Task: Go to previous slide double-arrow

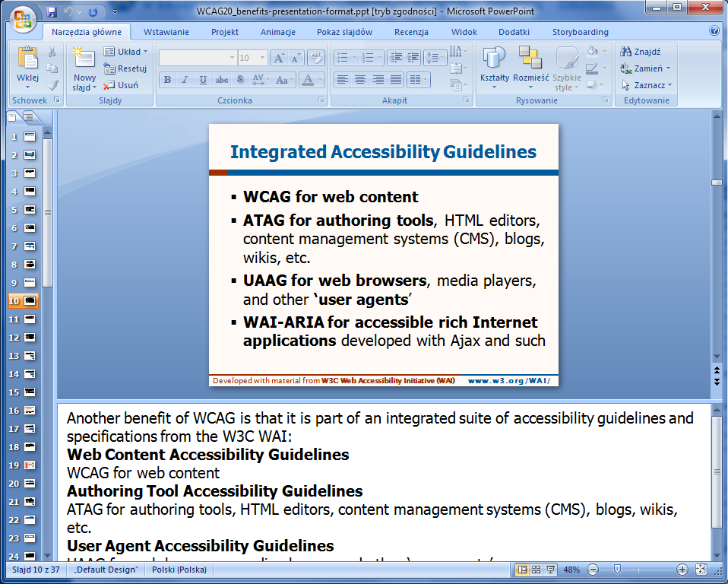Action: click(717, 371)
